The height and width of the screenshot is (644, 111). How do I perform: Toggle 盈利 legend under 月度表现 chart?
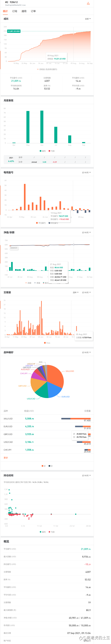(x=43, y=151)
